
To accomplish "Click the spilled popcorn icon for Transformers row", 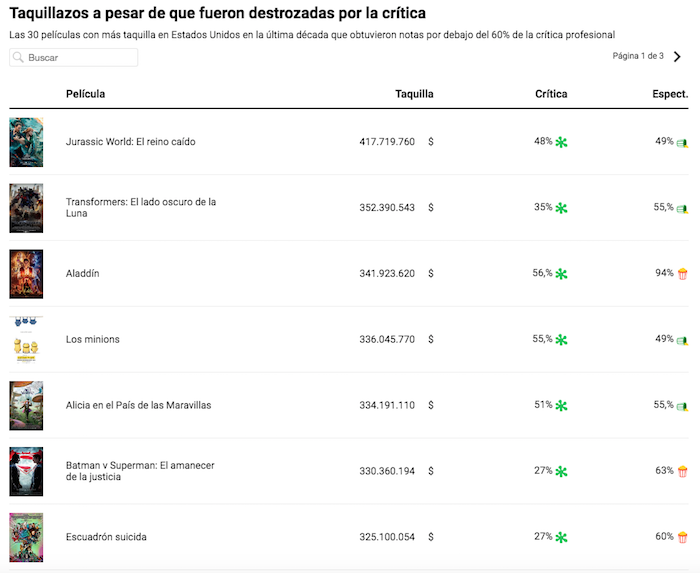I will point(682,209).
